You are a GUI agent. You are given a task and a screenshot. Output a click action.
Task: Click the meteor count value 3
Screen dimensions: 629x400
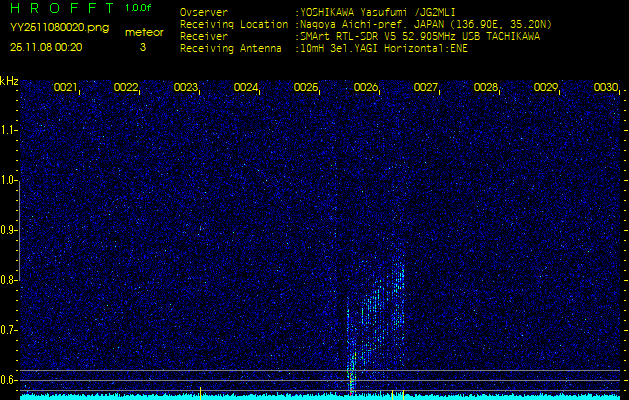click(x=143, y=47)
